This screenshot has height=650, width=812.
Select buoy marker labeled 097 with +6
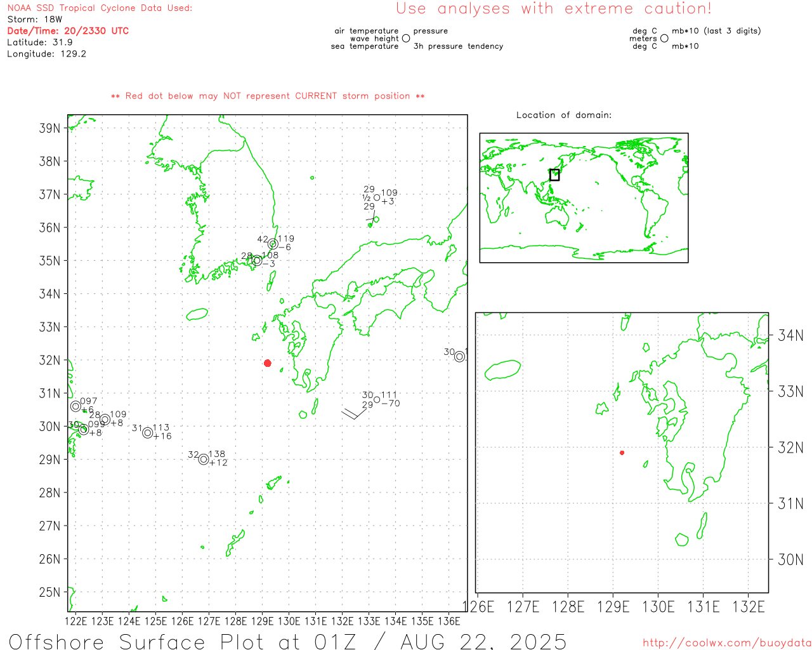(x=76, y=406)
